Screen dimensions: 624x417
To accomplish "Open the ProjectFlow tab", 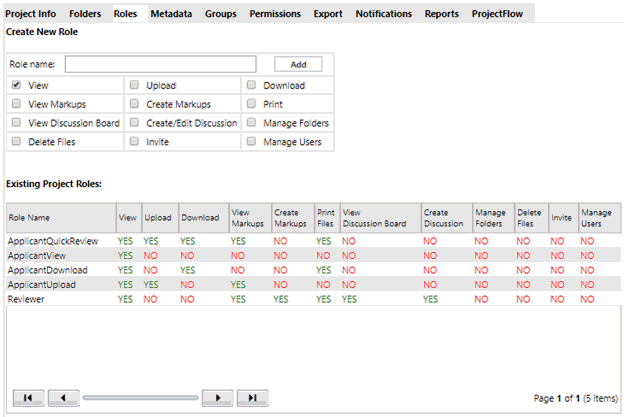I will 497,14.
